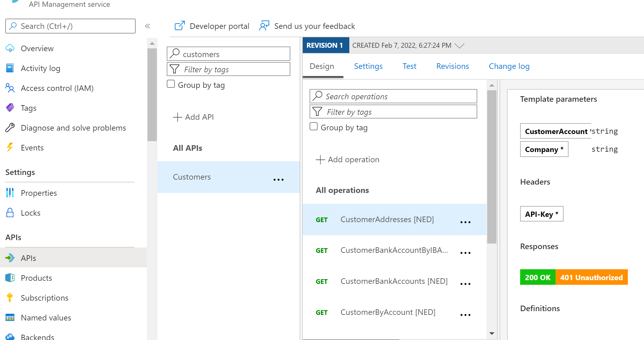Click the Send us your feedback icon
Screen dimensions: 644x340
coord(264,26)
